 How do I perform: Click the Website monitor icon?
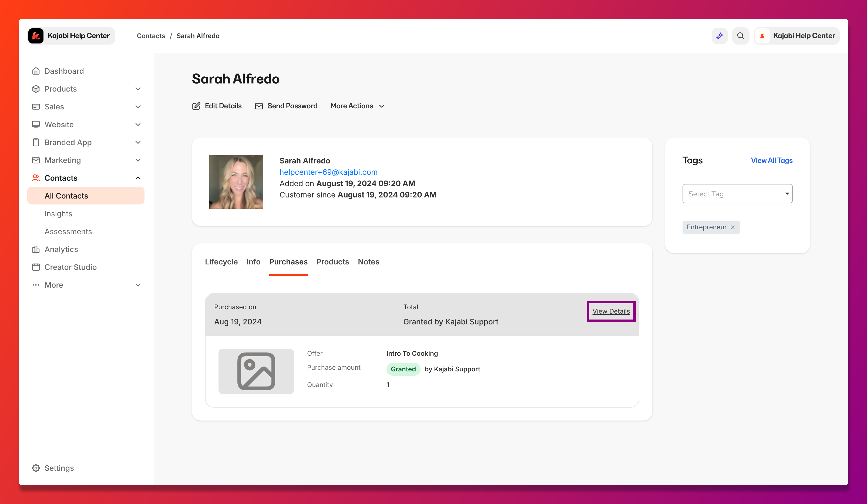[36, 125]
